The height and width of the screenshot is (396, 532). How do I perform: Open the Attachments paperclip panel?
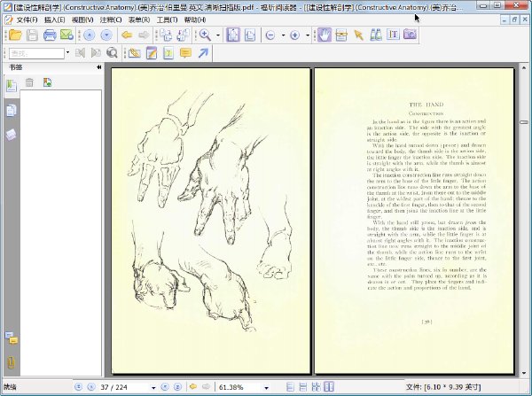(x=11, y=361)
